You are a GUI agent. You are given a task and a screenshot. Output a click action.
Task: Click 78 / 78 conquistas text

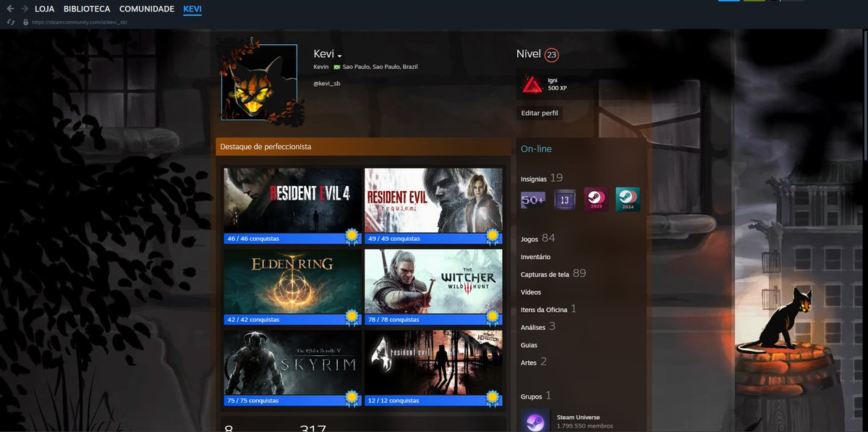[393, 319]
